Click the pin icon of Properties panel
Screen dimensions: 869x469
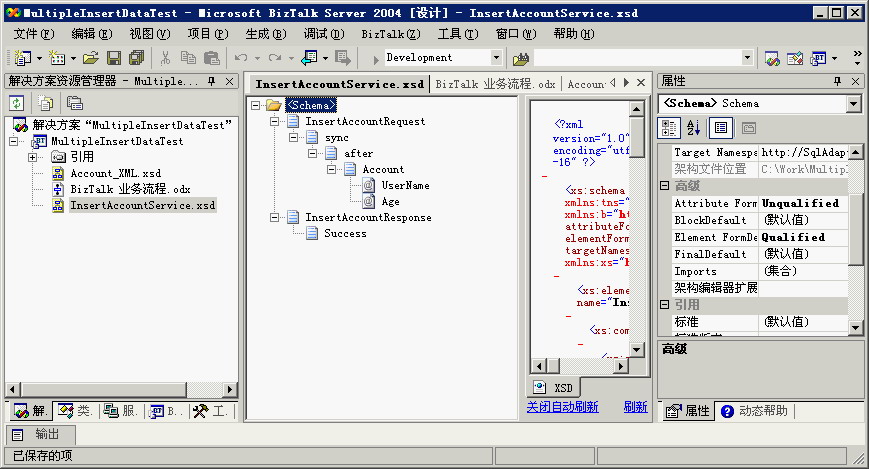pos(837,81)
